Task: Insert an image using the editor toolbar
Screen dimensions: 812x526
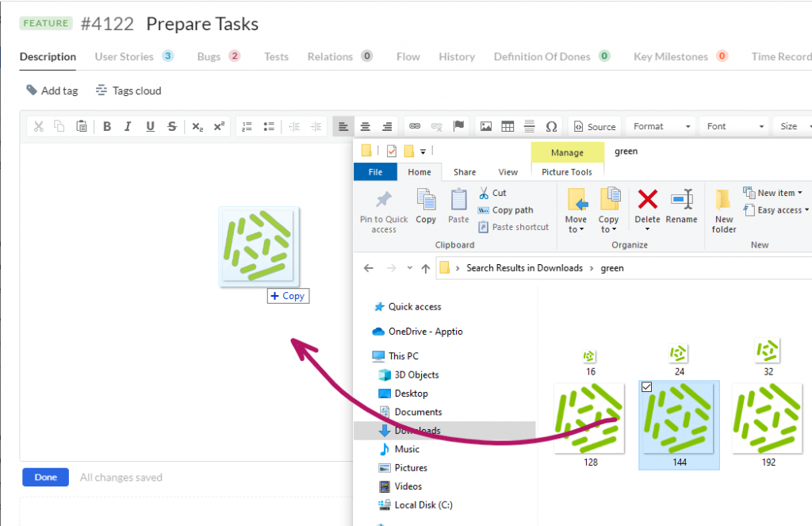Action: pos(486,125)
